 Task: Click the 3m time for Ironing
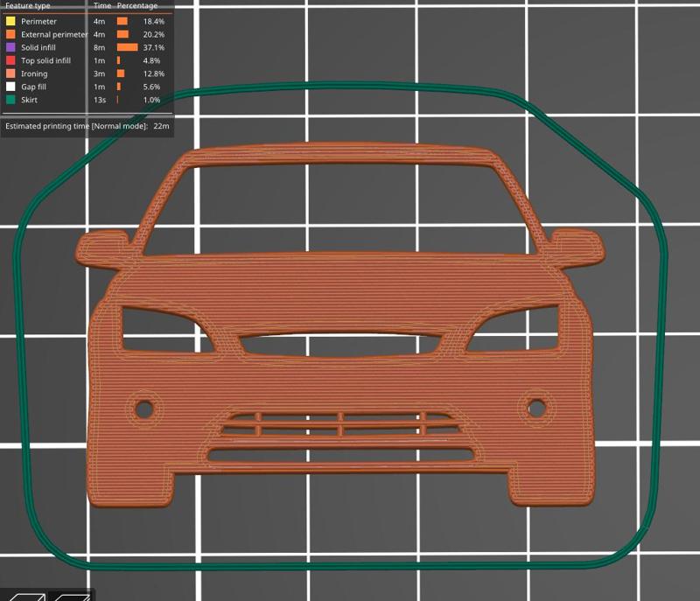(99, 73)
